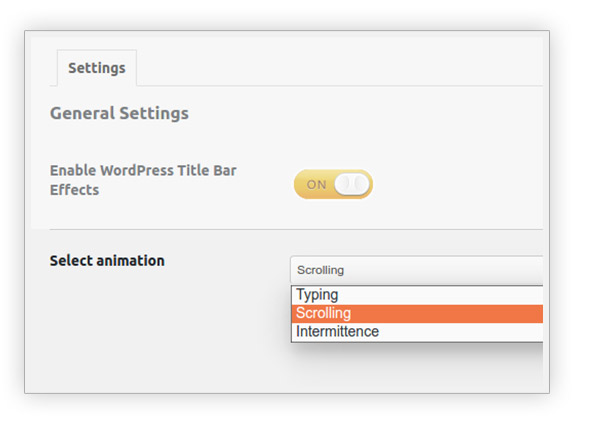Click the empty tab bar right of Settings

click(340, 68)
